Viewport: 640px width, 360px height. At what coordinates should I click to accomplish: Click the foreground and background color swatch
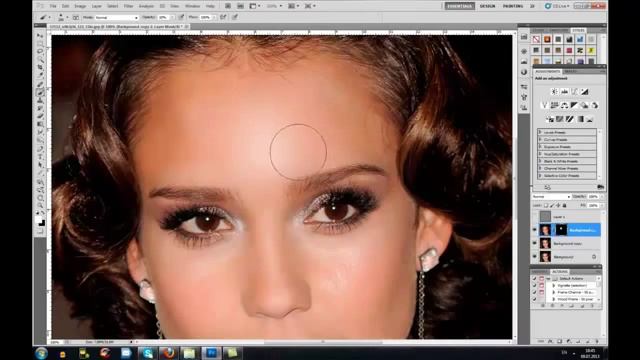40,222
